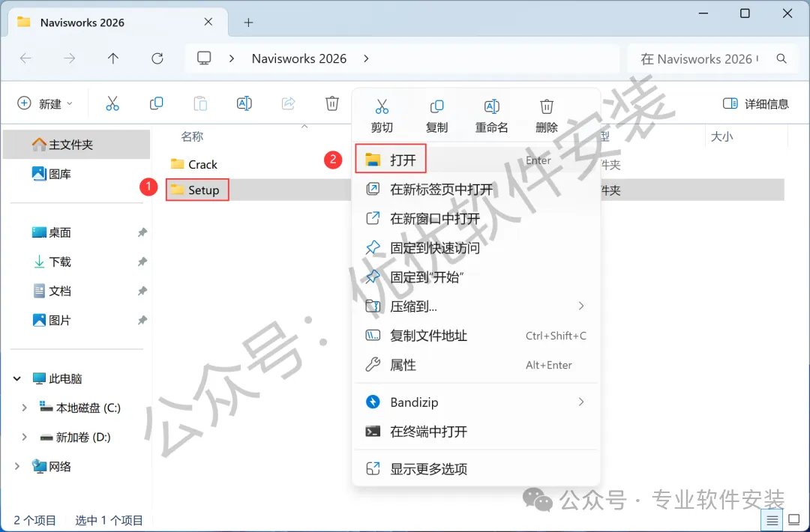The image size is (810, 532).
Task: Unpin 桌面 from quick access
Action: [142, 233]
